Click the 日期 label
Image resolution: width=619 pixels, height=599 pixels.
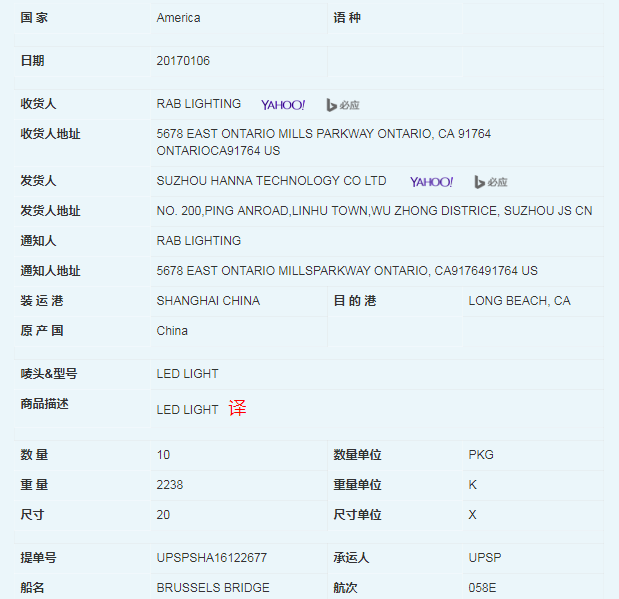tap(32, 61)
